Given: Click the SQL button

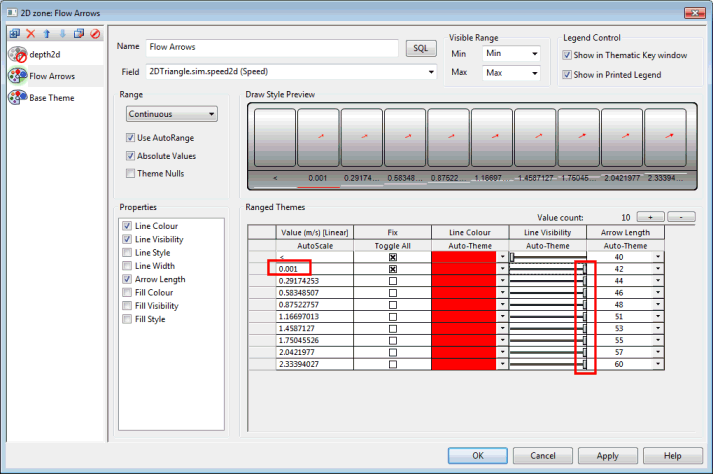Looking at the screenshot, I should point(421,48).
